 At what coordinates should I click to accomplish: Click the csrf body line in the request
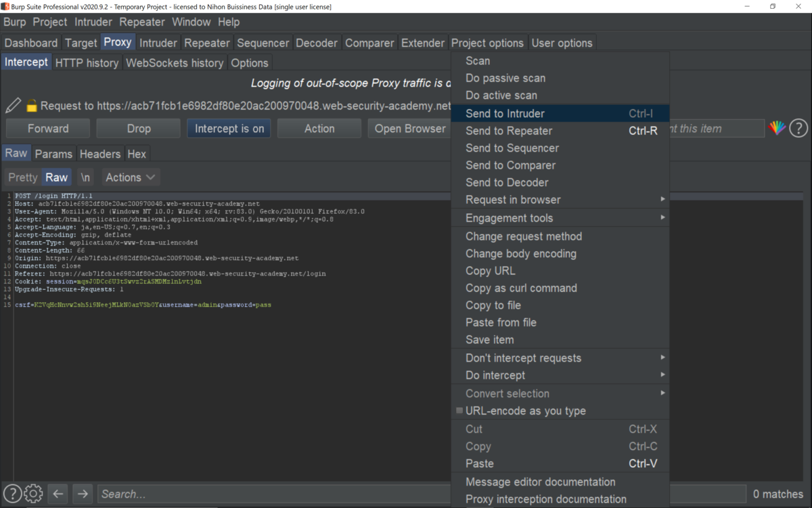(143, 305)
